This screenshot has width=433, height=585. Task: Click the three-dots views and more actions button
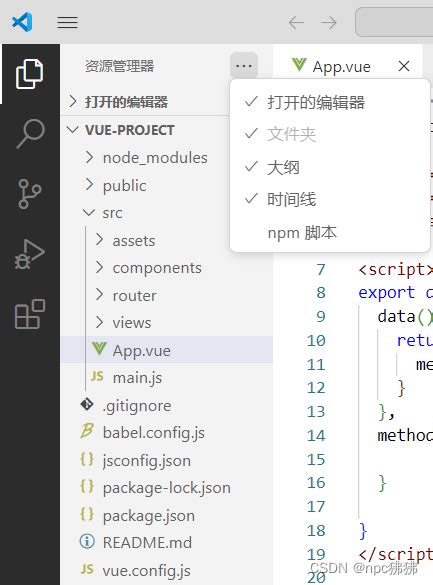pos(244,66)
